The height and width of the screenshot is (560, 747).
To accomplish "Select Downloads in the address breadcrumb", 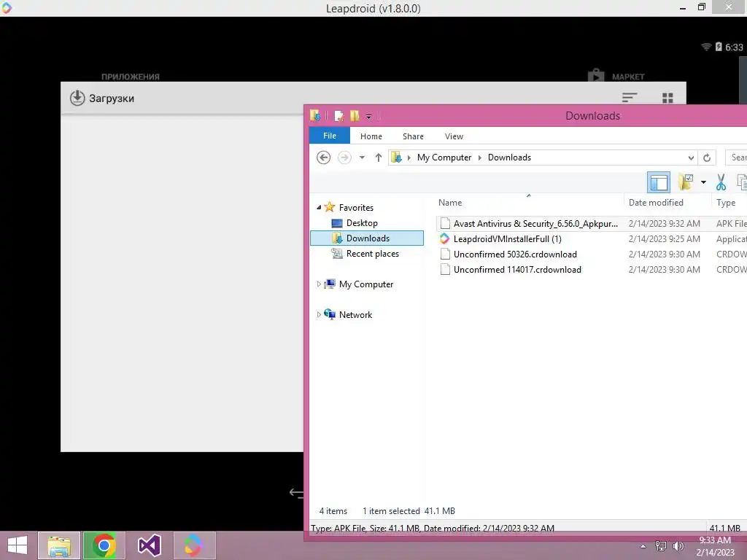I will click(509, 157).
